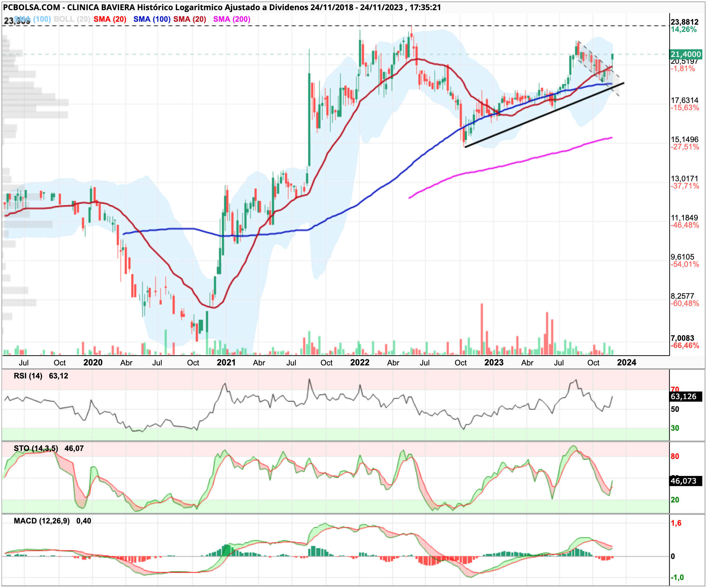Click the 2022 year marker on time axis

click(x=360, y=363)
